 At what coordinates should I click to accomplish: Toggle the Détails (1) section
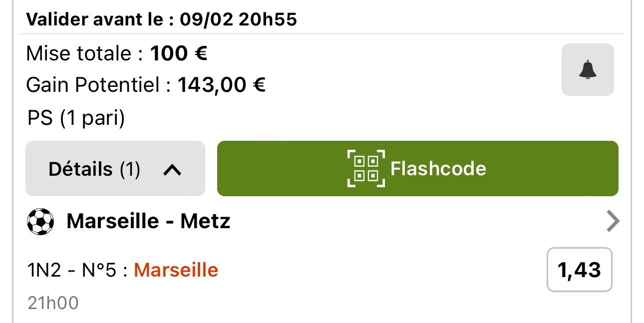pos(80,169)
